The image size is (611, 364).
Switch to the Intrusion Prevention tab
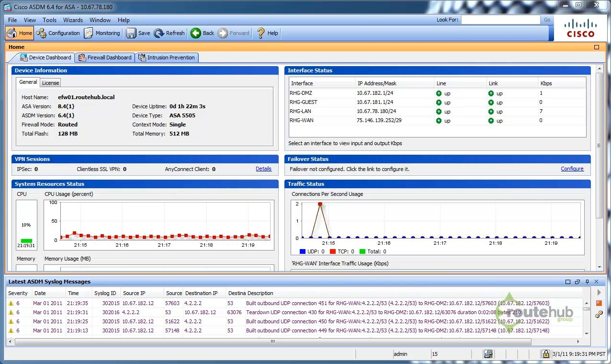(167, 57)
